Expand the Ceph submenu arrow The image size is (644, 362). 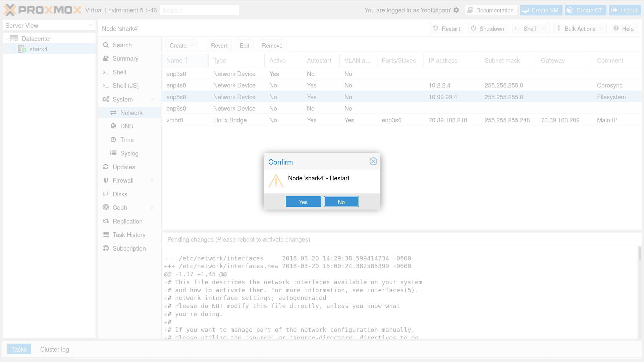(x=153, y=208)
